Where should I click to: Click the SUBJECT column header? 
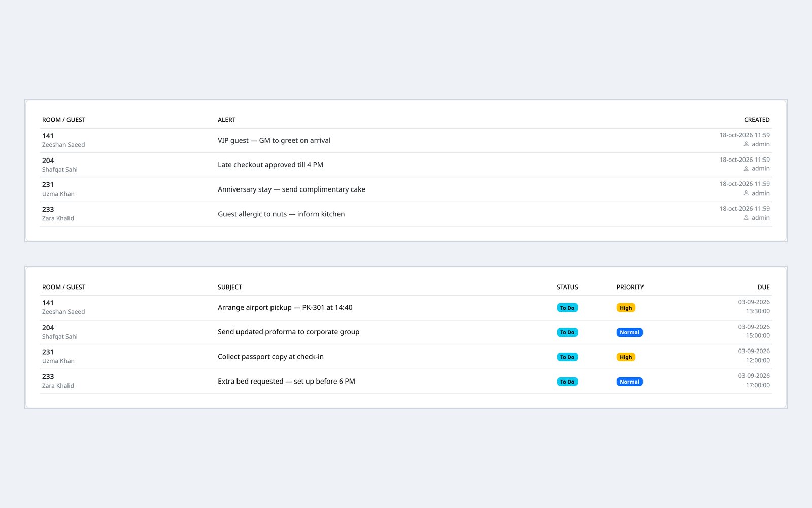pyautogui.click(x=230, y=287)
